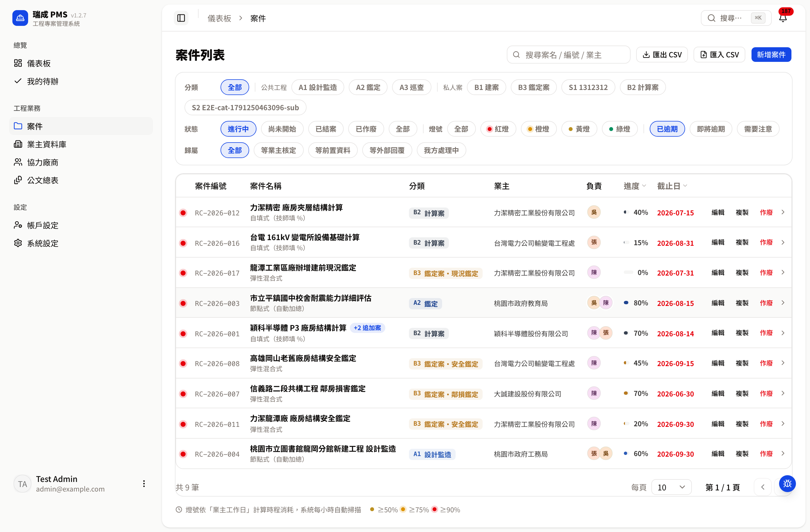Open the per-page 10 dropdown
810x532 pixels.
click(x=671, y=487)
